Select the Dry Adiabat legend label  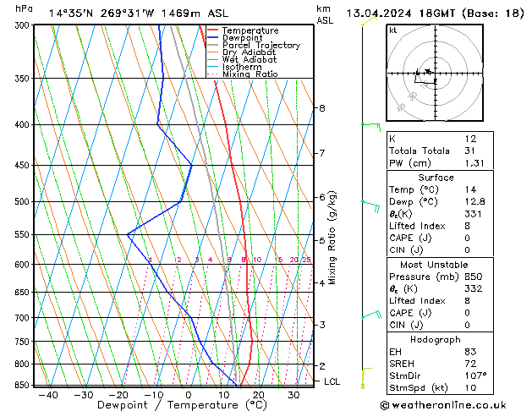249,52
